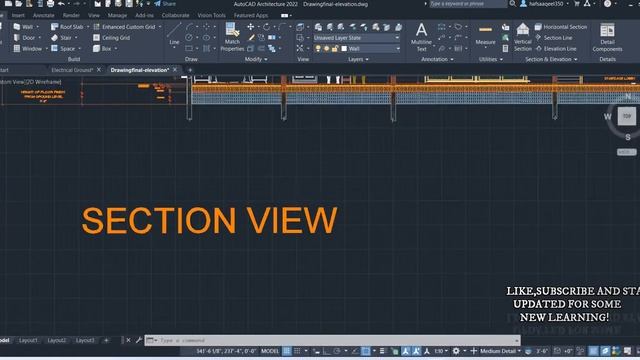The height and width of the screenshot is (360, 640).
Task: Click the Undo arrow in quick access toolbar
Action: click(x=61, y=4)
